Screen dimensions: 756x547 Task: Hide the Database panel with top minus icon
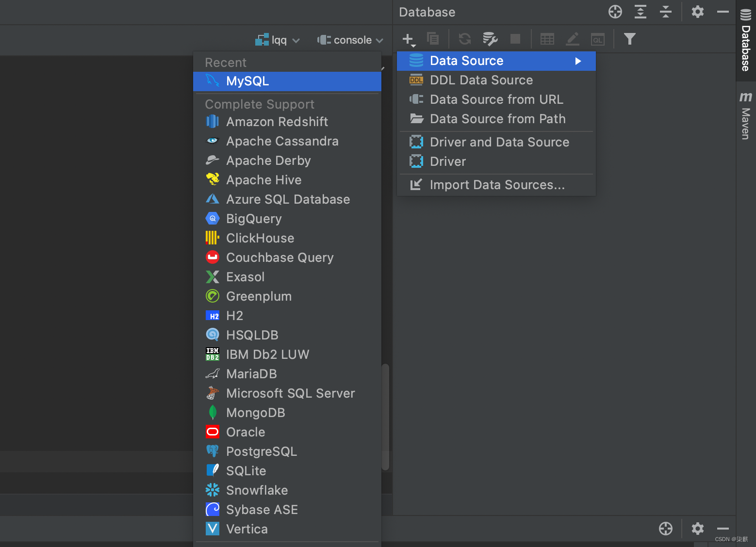(x=723, y=12)
